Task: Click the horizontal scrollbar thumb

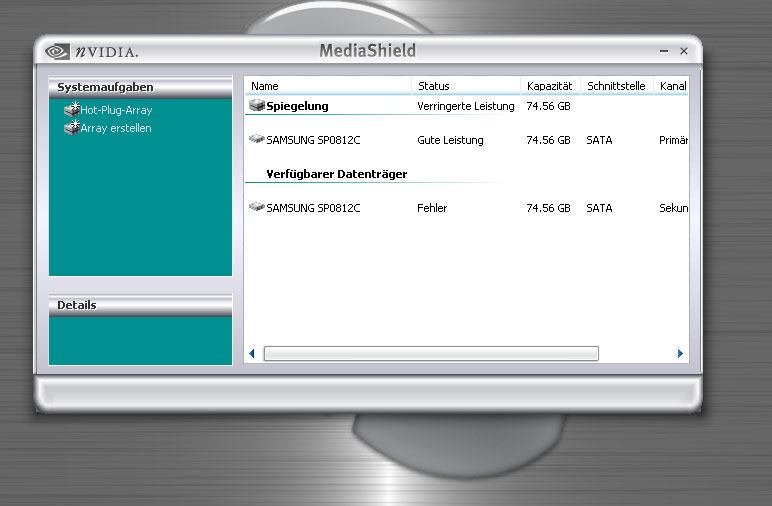Action: tap(431, 353)
